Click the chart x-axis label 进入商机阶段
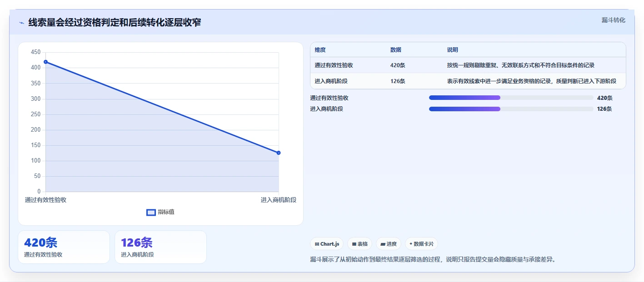Screen dimensions: 644x282 click(279, 200)
